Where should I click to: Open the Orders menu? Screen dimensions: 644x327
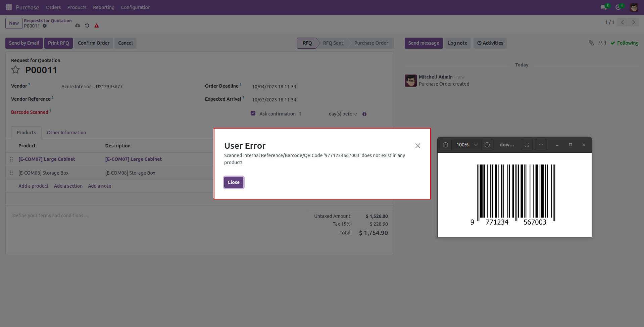coord(53,7)
